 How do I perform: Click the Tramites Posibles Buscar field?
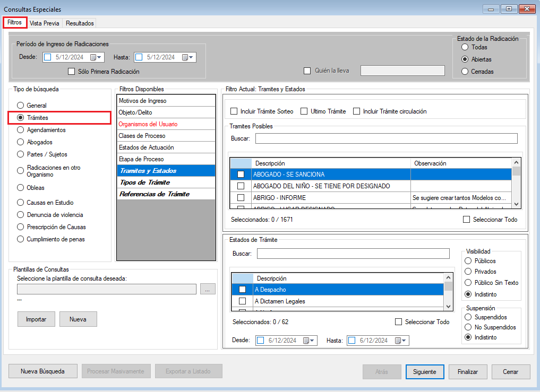[386, 138]
